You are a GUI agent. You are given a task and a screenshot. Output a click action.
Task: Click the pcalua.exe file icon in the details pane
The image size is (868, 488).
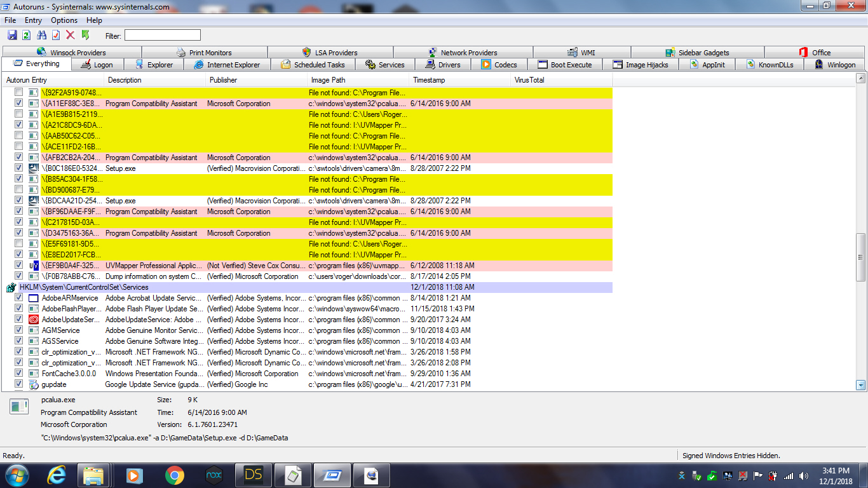point(19,407)
